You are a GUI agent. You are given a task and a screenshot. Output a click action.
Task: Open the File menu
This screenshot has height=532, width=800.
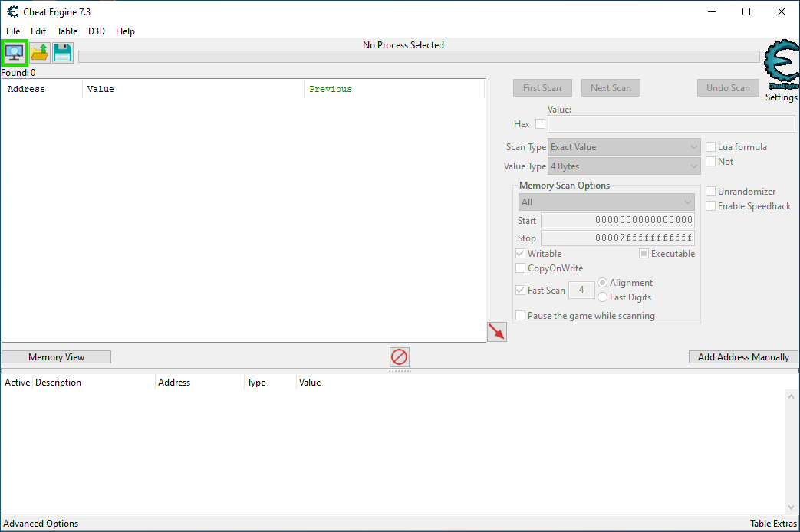pos(13,31)
